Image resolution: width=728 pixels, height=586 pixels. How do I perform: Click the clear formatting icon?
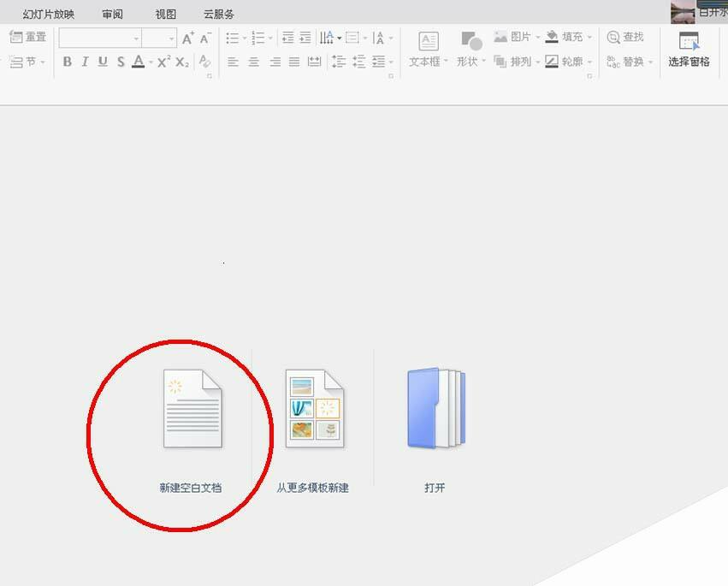click(204, 61)
